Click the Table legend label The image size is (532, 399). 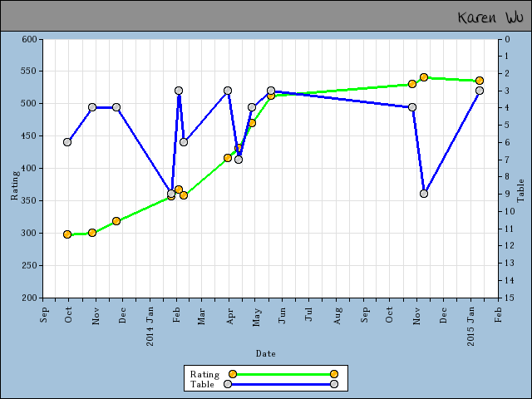(202, 384)
